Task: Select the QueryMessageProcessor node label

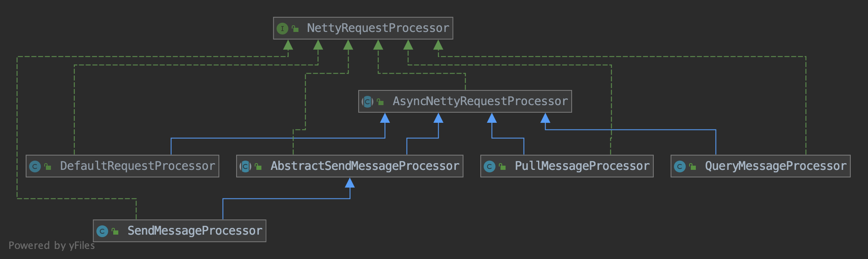Action: click(x=775, y=166)
